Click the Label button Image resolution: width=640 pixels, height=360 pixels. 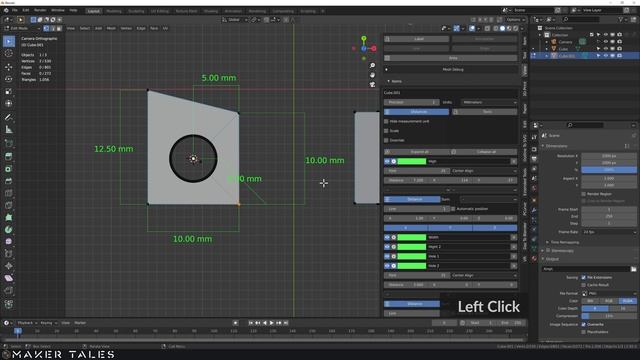point(416,39)
